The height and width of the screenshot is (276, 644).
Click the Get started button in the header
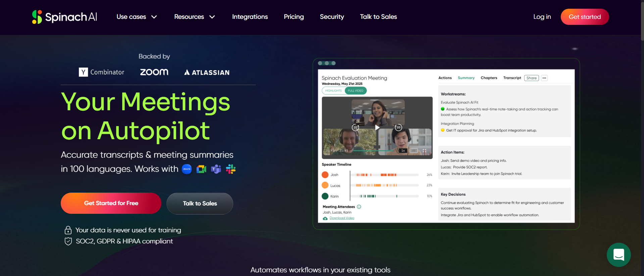pyautogui.click(x=585, y=17)
